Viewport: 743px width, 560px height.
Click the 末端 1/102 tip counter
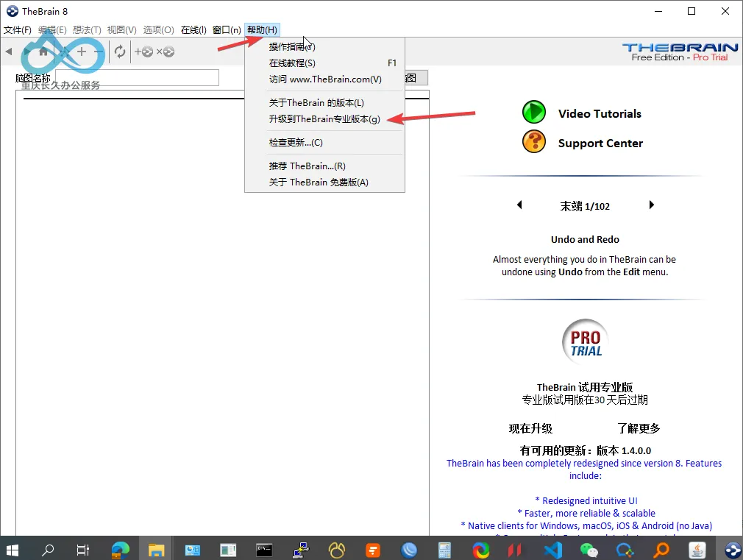[585, 206]
